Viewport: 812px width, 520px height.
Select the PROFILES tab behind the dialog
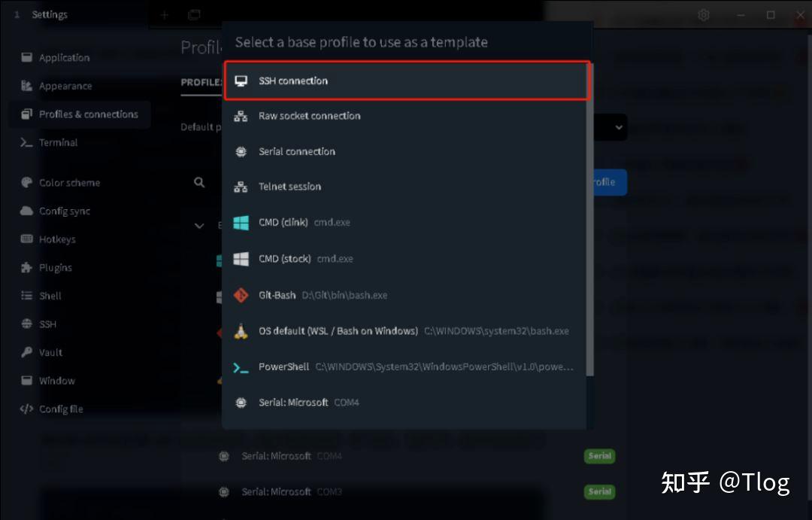coord(201,83)
